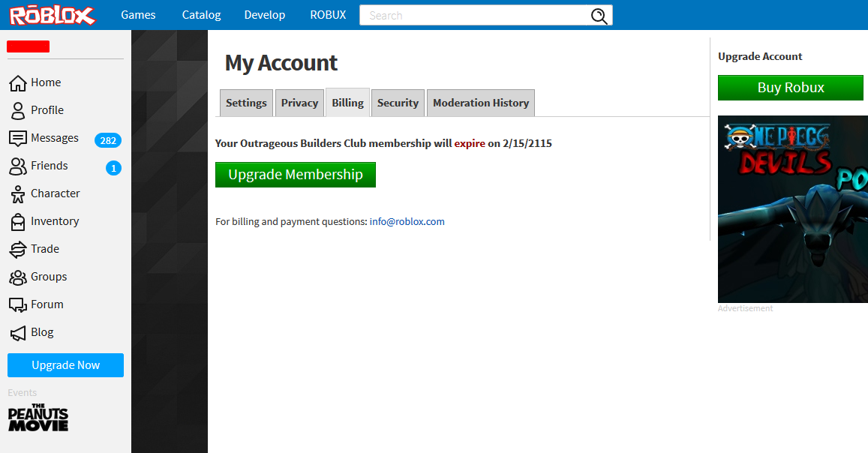Open Forum in the sidebar
Viewport: 868px width, 453px height.
point(47,304)
